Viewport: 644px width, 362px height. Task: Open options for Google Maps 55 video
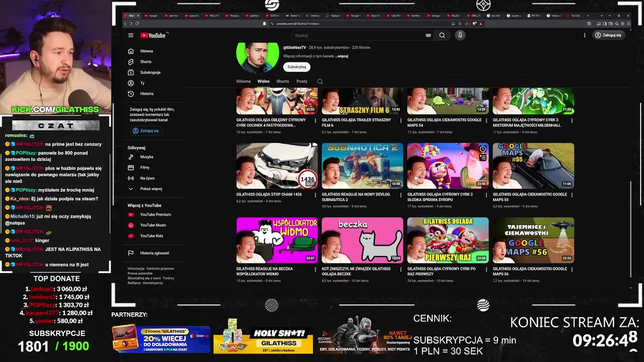coord(572,195)
